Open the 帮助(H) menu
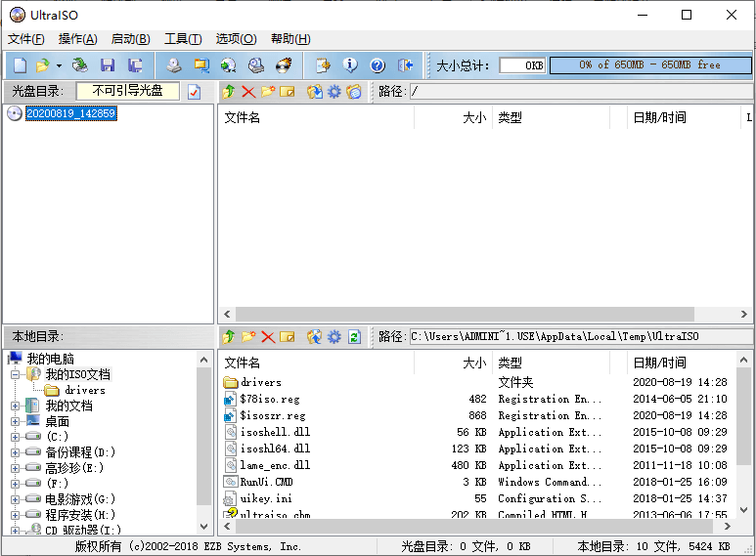 tap(290, 39)
